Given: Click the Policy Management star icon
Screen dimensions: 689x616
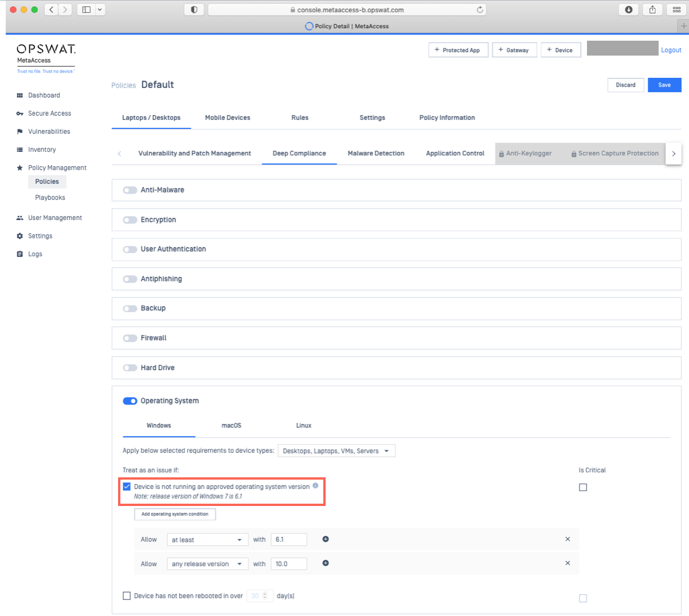Looking at the screenshot, I should 19,168.
